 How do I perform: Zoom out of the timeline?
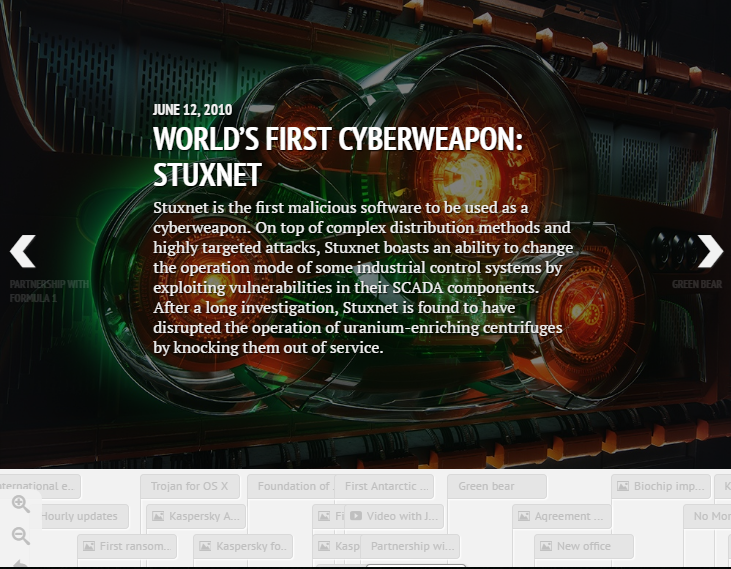click(21, 535)
